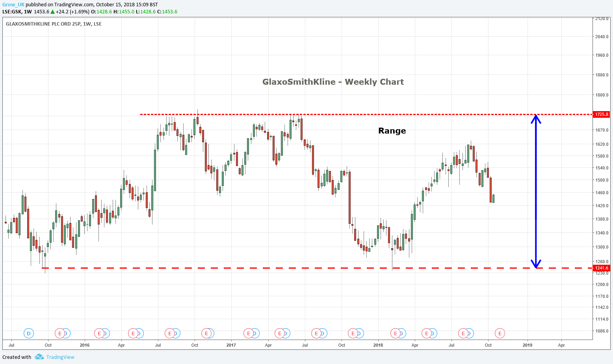613x364 pixels.
Task: Click the L:1428.6 low value
Action: 146,12
